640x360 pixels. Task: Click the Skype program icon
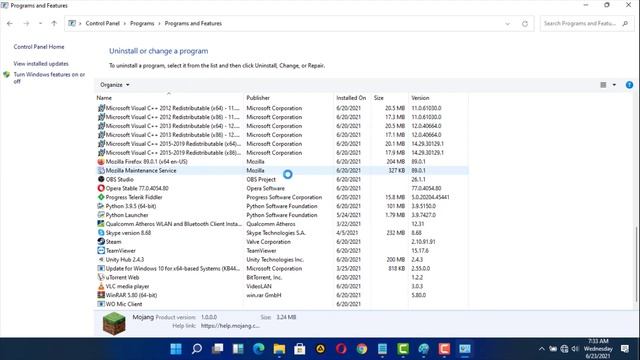(101, 233)
